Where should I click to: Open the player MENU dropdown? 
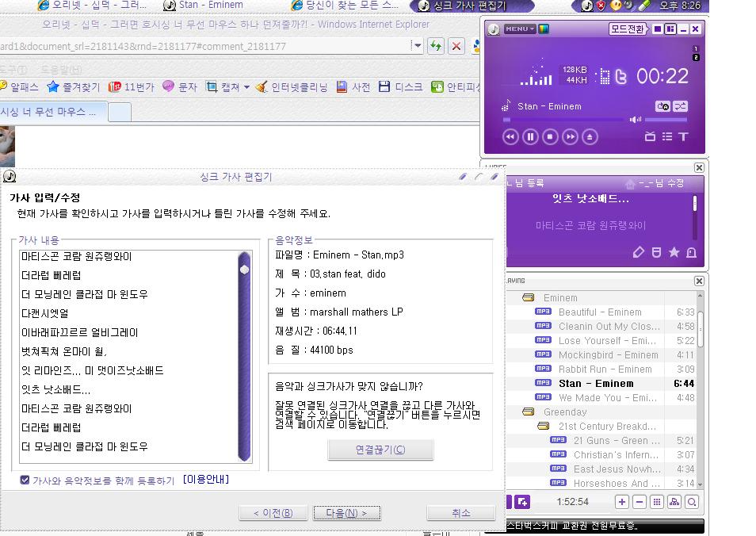coord(519,29)
